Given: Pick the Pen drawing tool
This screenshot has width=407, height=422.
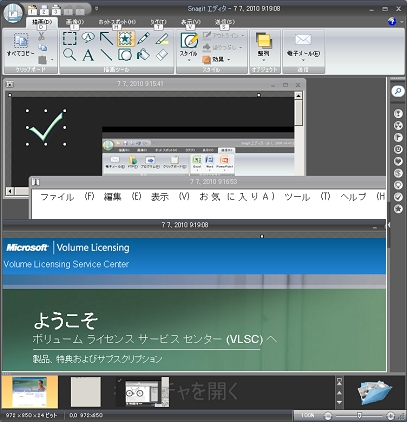Looking at the screenshot, I should click(143, 39).
